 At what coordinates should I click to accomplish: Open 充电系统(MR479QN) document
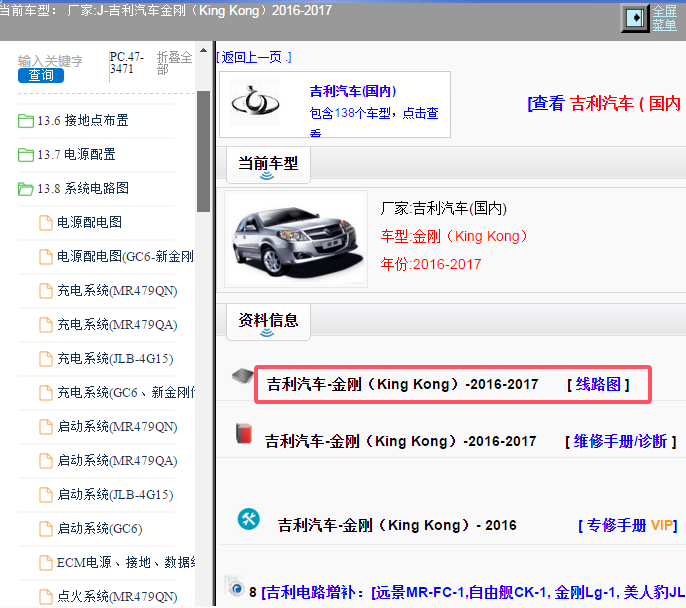(x=117, y=290)
